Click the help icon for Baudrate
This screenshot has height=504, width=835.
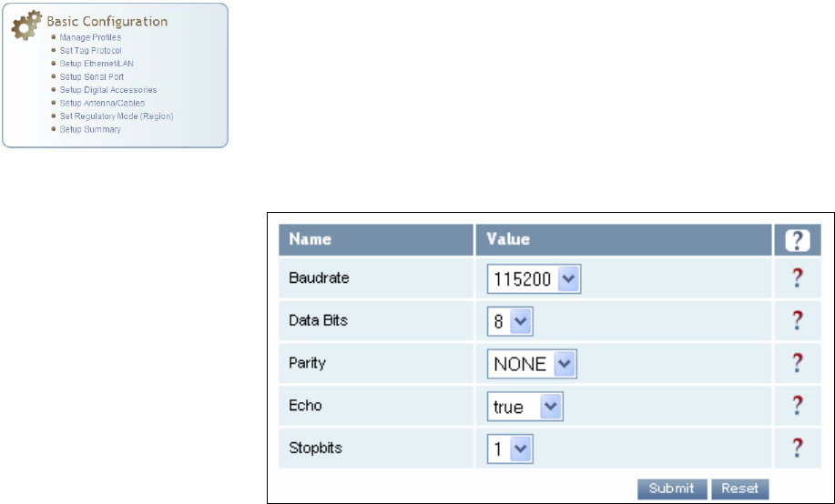tap(798, 280)
